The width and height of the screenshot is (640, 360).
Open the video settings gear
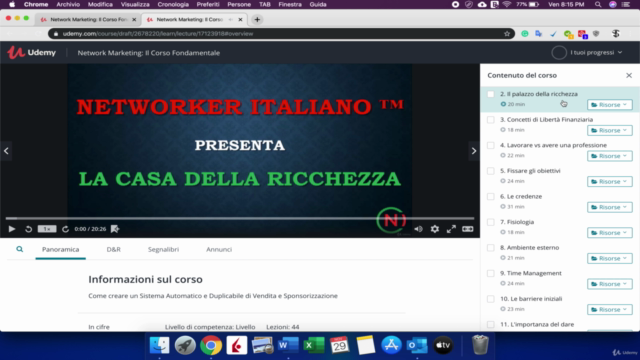[x=435, y=229]
